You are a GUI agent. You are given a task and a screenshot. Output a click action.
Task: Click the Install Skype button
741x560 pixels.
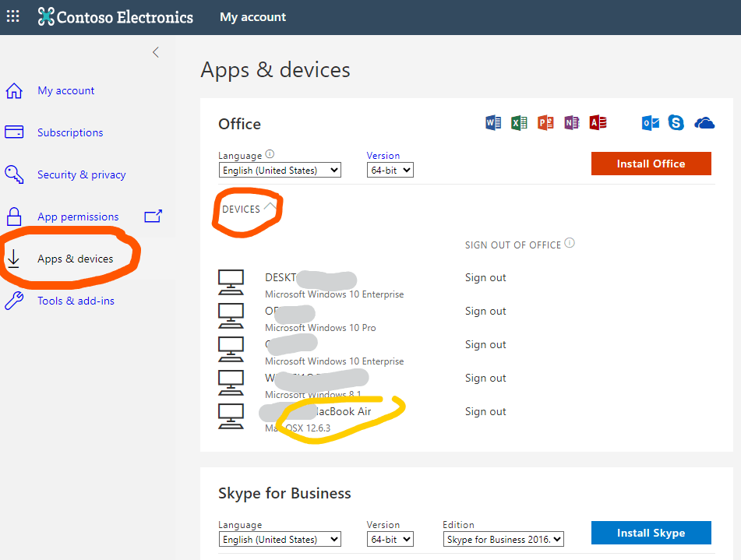(651, 533)
